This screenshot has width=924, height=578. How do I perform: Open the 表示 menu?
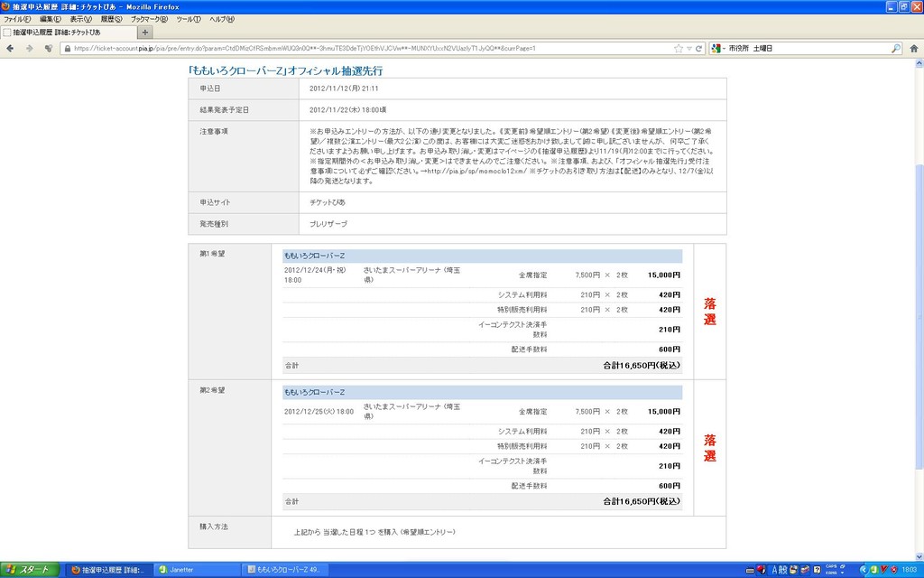(80, 20)
